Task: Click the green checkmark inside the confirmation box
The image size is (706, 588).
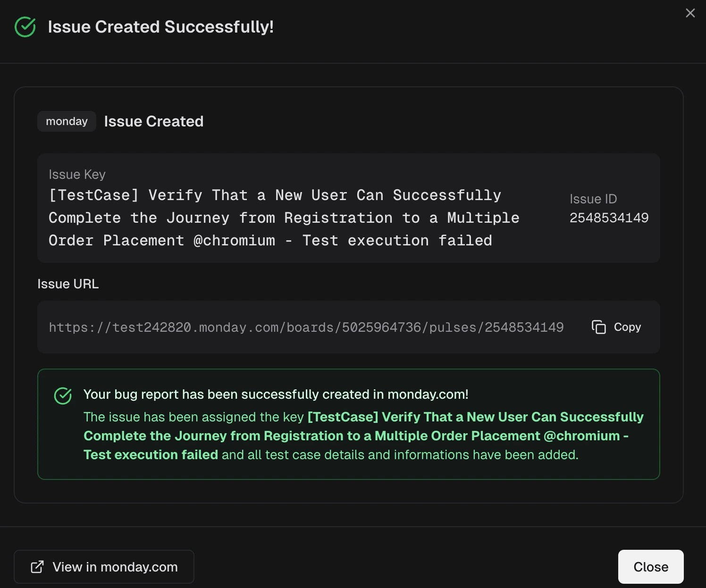Action: pyautogui.click(x=63, y=395)
